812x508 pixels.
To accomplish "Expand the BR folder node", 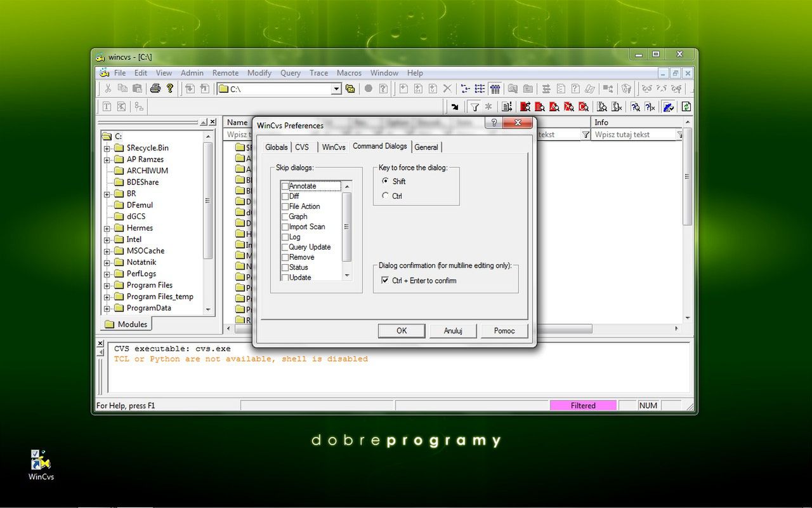I will pyautogui.click(x=107, y=194).
